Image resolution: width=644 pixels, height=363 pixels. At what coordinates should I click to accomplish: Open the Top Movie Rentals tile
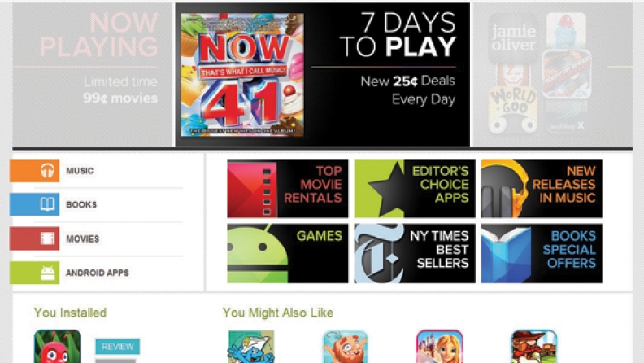coord(288,188)
